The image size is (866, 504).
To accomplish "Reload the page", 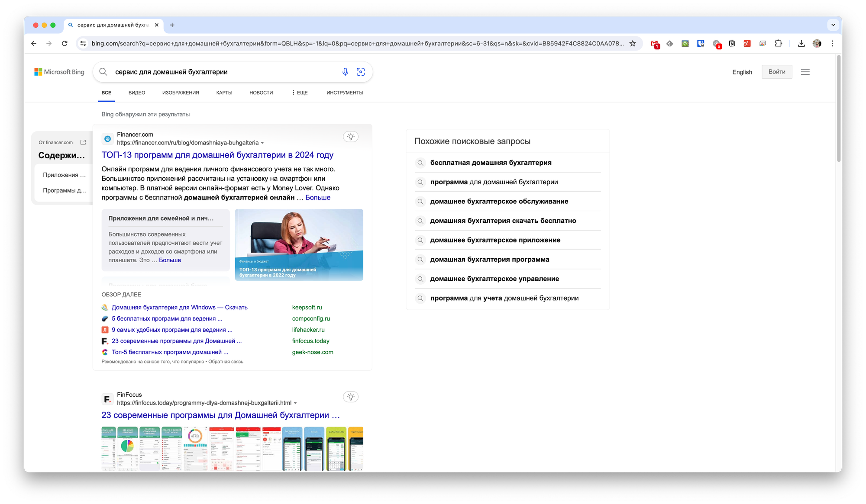I will [65, 43].
